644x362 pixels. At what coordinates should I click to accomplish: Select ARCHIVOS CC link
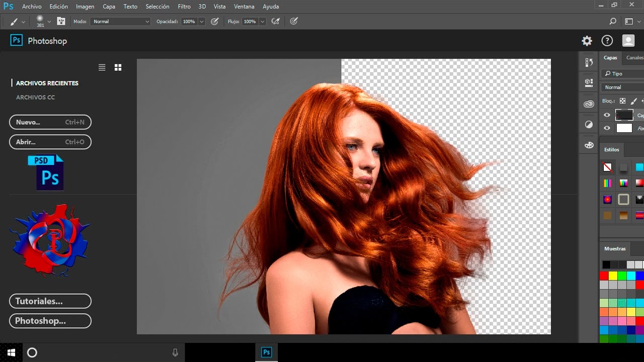(x=35, y=98)
